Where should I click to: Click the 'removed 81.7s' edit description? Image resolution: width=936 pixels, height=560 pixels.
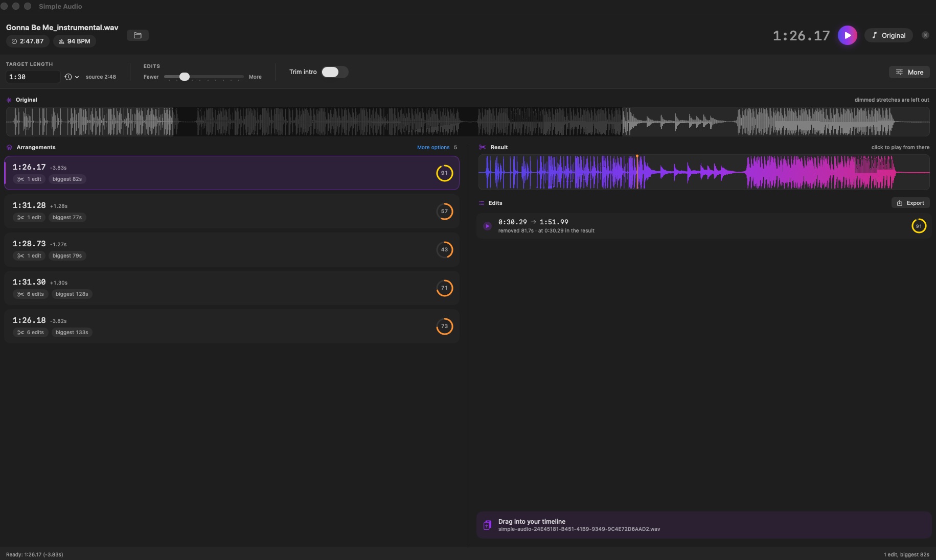(x=546, y=231)
